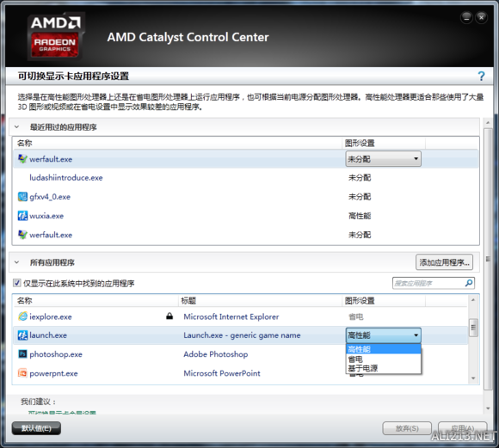499x448 pixels.
Task: Toggle the show only found applications checkbox
Action: click(17, 283)
